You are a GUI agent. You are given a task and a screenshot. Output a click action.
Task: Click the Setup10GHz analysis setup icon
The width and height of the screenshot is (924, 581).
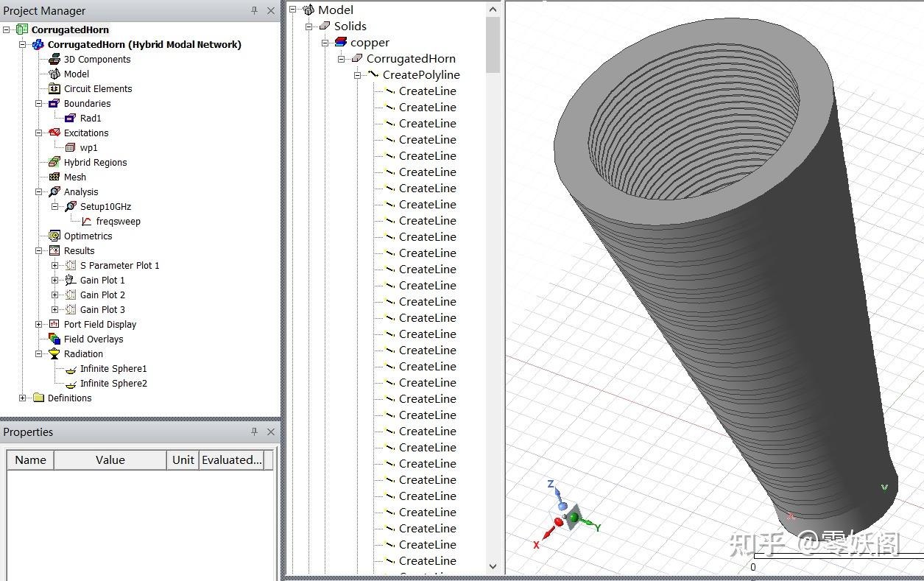[x=71, y=206]
